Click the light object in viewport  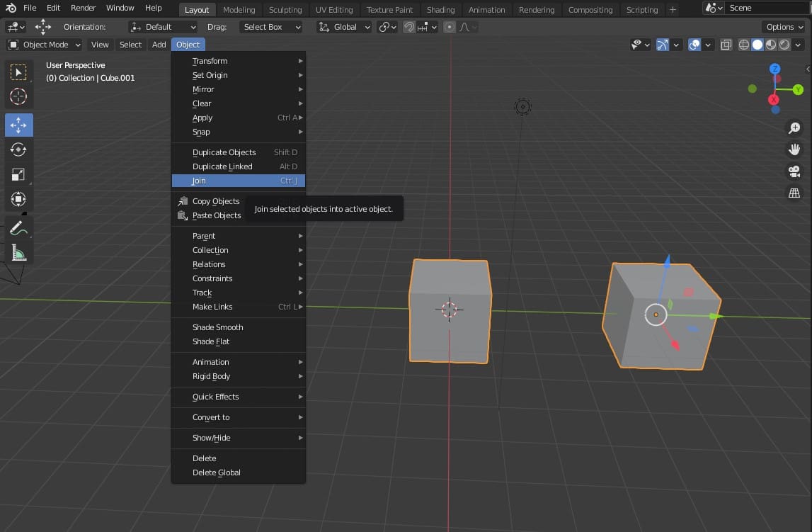[x=522, y=107]
